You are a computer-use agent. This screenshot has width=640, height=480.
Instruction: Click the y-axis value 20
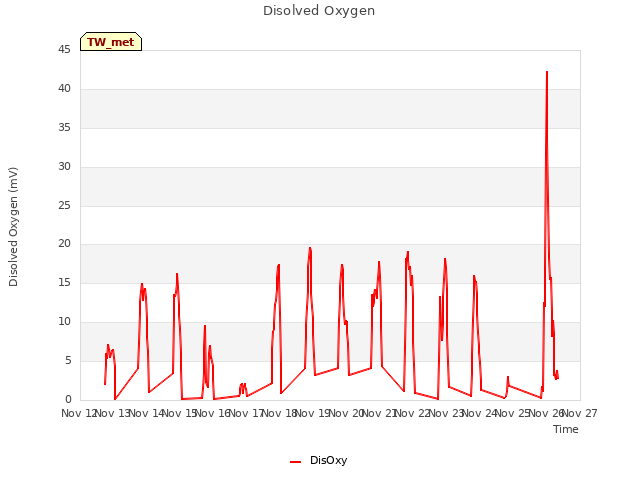64,244
